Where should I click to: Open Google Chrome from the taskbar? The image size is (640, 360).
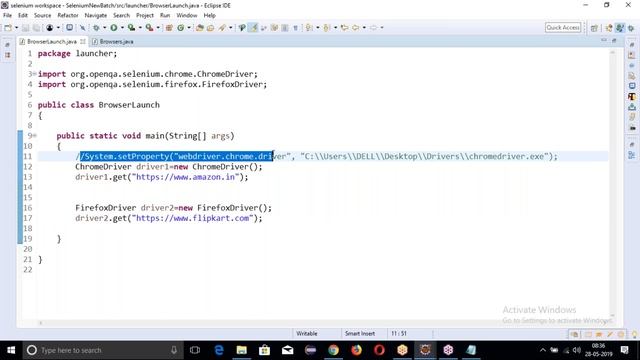[333, 350]
